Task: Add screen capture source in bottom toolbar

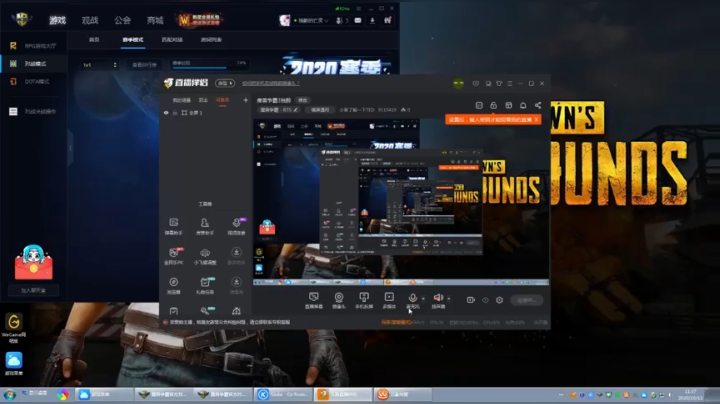Action: tap(314, 300)
